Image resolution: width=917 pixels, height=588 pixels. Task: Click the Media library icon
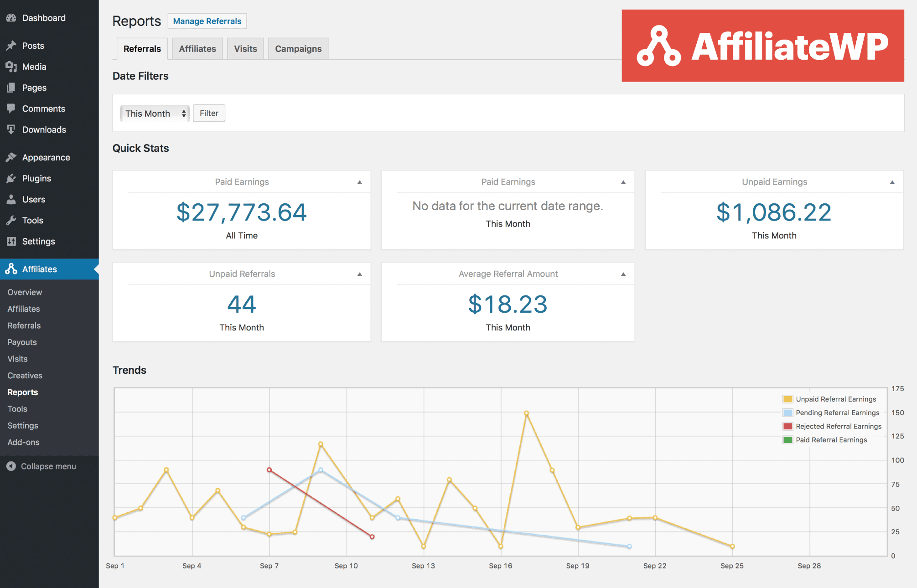(11, 67)
